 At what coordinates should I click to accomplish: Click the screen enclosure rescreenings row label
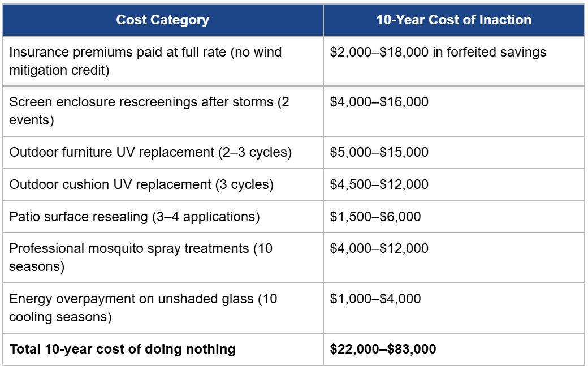coord(163,111)
